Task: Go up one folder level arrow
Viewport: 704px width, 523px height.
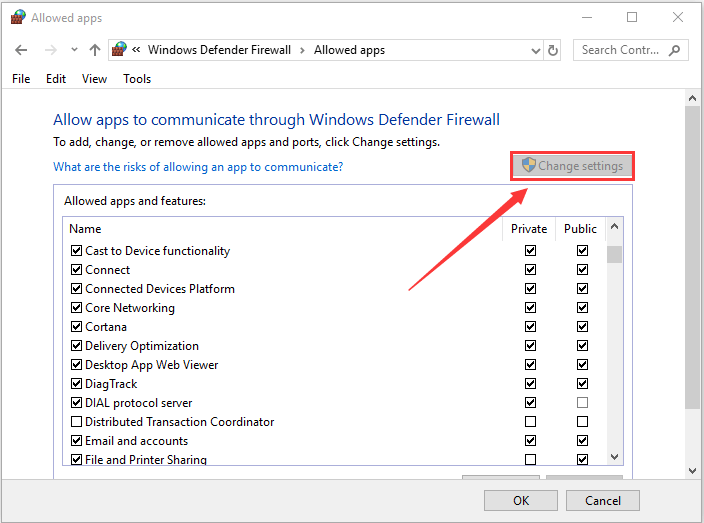Action: click(94, 50)
